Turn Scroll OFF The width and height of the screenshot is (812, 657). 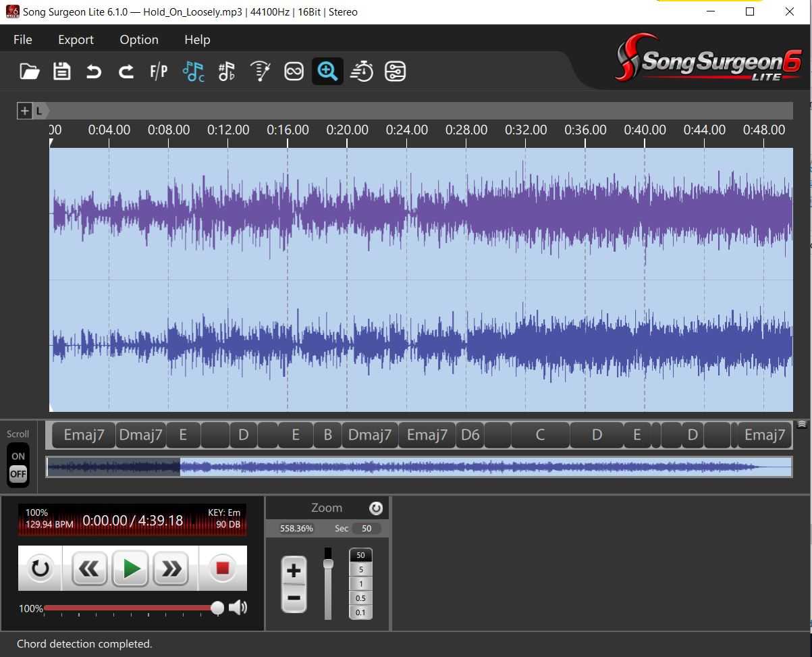(18, 474)
